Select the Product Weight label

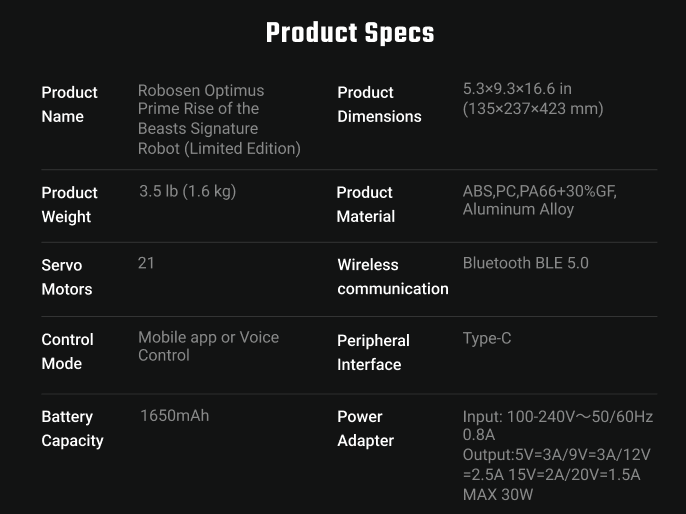point(69,205)
